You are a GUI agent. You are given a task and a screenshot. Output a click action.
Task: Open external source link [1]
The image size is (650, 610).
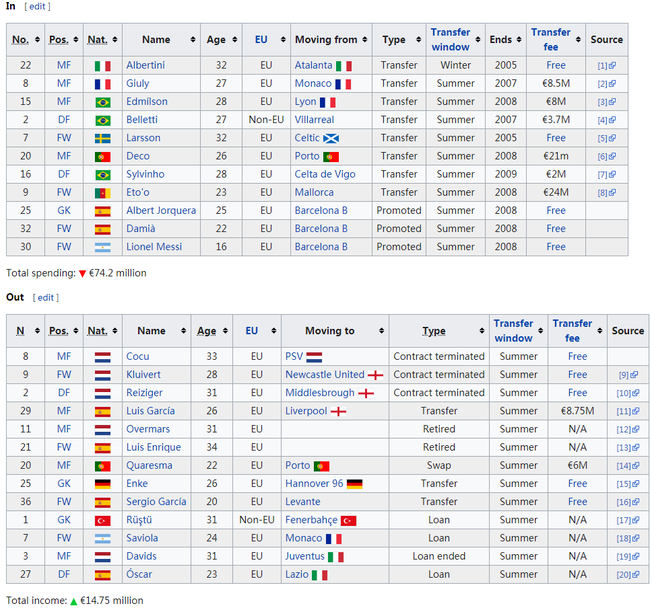(606, 65)
